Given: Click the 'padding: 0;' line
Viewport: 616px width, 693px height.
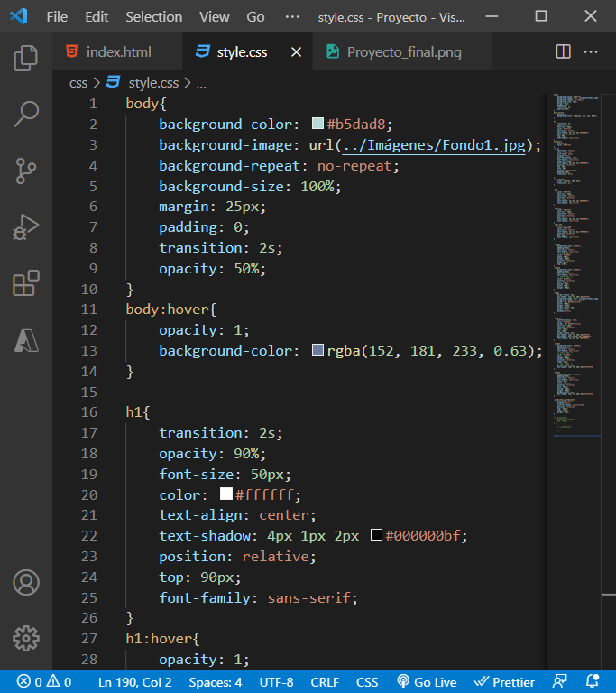Looking at the screenshot, I should click(204, 227).
